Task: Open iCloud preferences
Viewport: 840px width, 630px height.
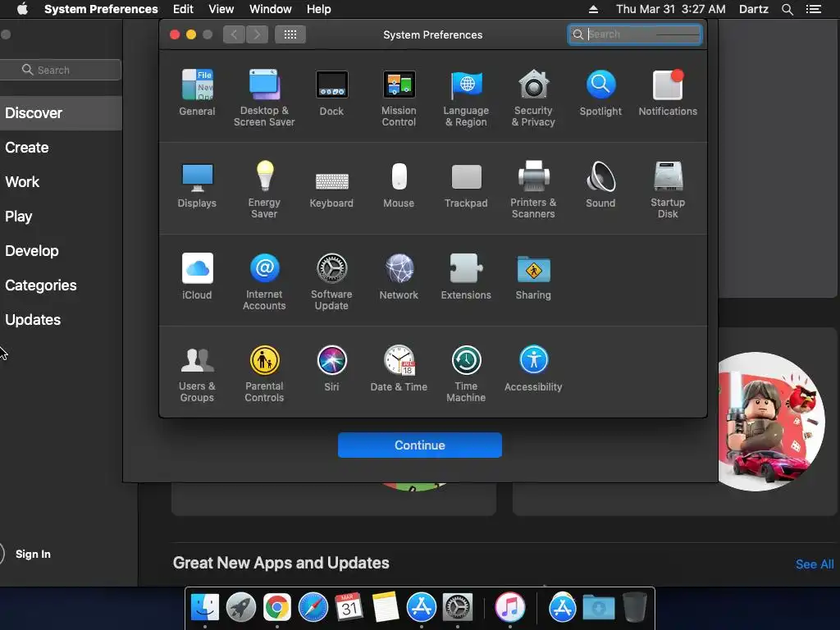Action: tap(197, 276)
